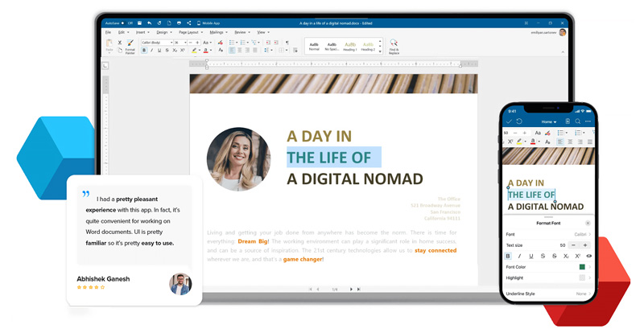Click the circular portrait photo in document
Viewport: 644px width, 333px height.
point(238,159)
